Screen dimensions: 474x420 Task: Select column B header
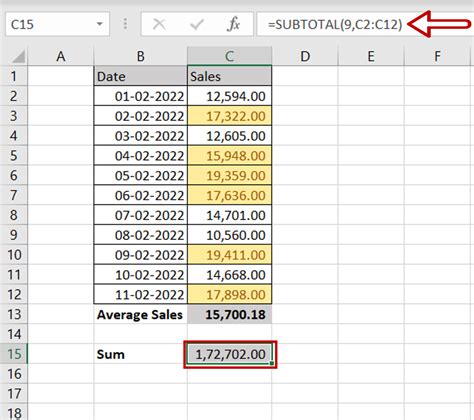coord(141,56)
